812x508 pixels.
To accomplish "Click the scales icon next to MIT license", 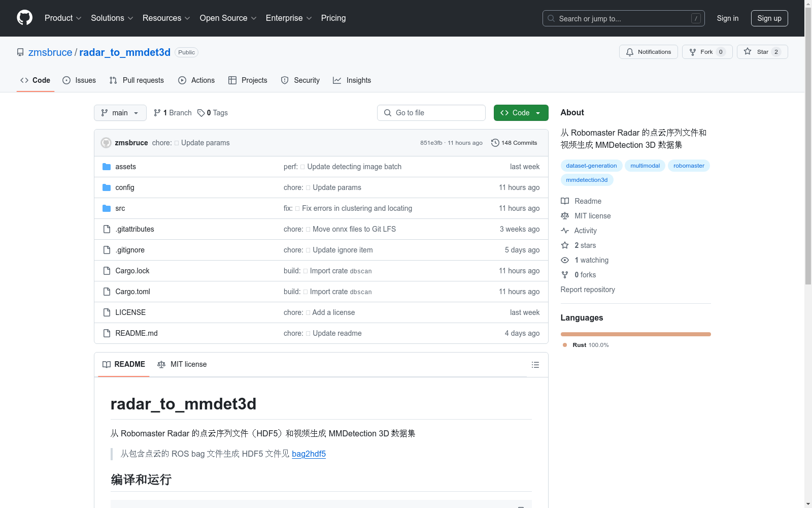I will pos(565,216).
